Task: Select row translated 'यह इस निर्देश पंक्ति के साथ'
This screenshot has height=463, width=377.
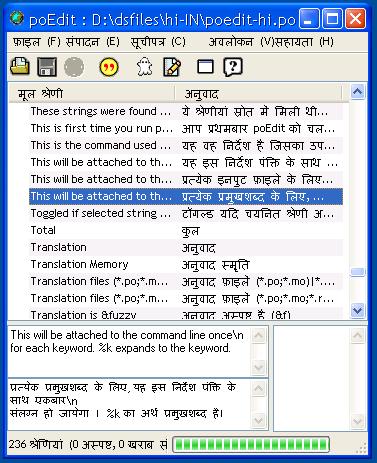Action: (x=186, y=162)
